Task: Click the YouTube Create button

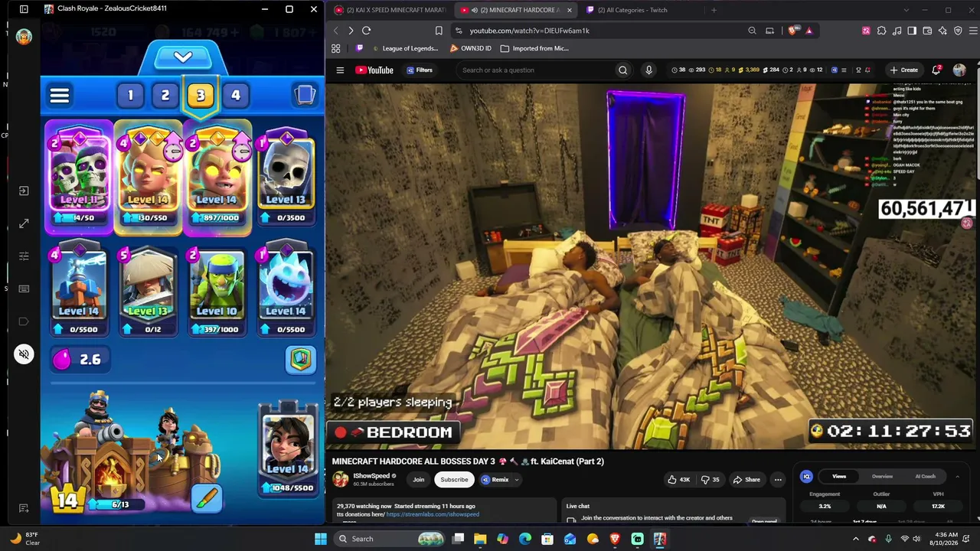Action: pos(904,70)
